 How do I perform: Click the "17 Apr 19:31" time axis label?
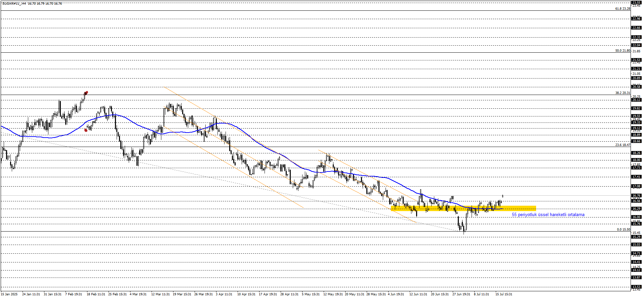point(268,294)
